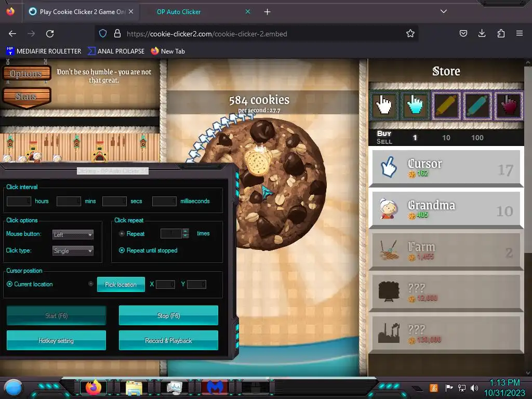
Task: Open Record & Playback
Action: point(168,340)
